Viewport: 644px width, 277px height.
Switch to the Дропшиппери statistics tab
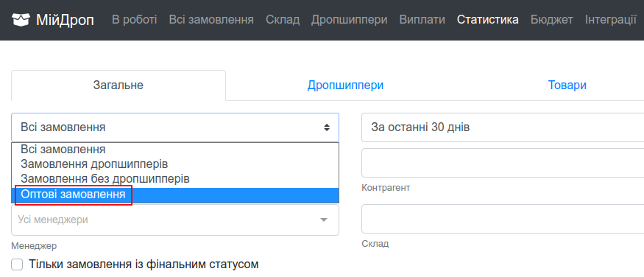(345, 85)
